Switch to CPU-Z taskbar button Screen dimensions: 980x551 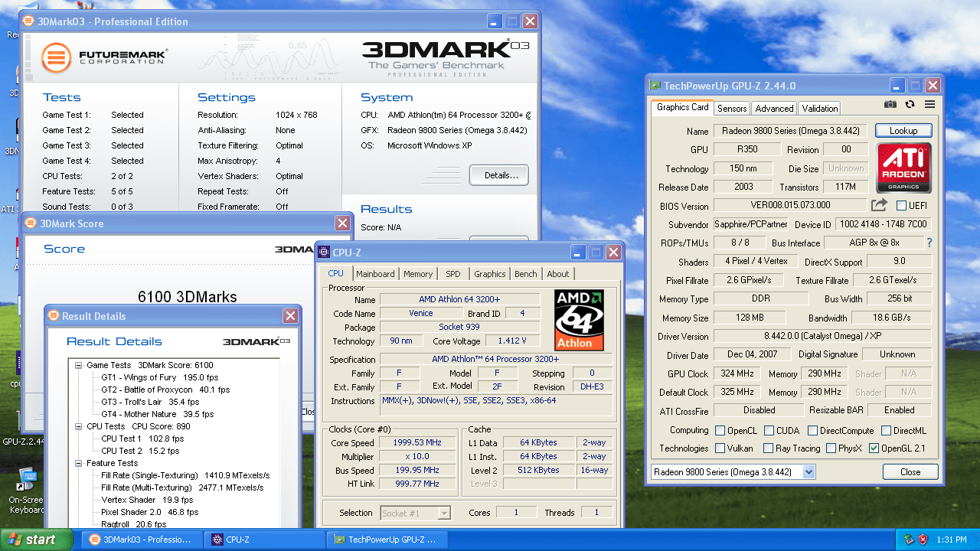point(265,540)
